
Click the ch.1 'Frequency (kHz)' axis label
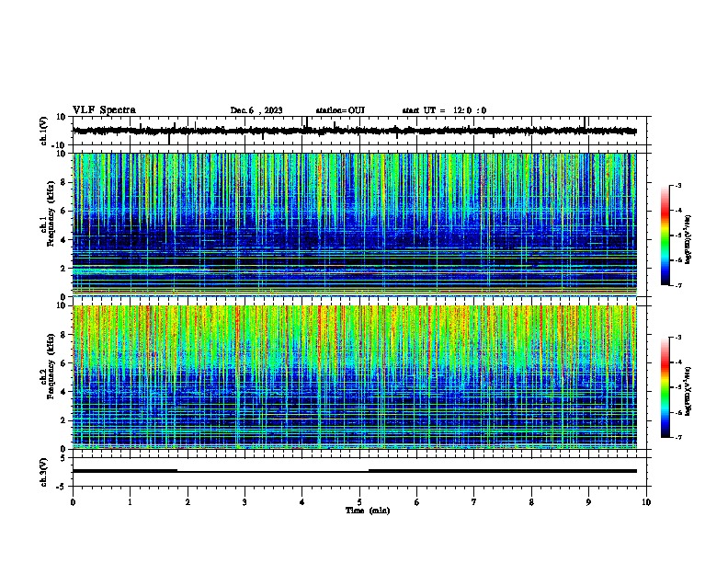pos(51,214)
